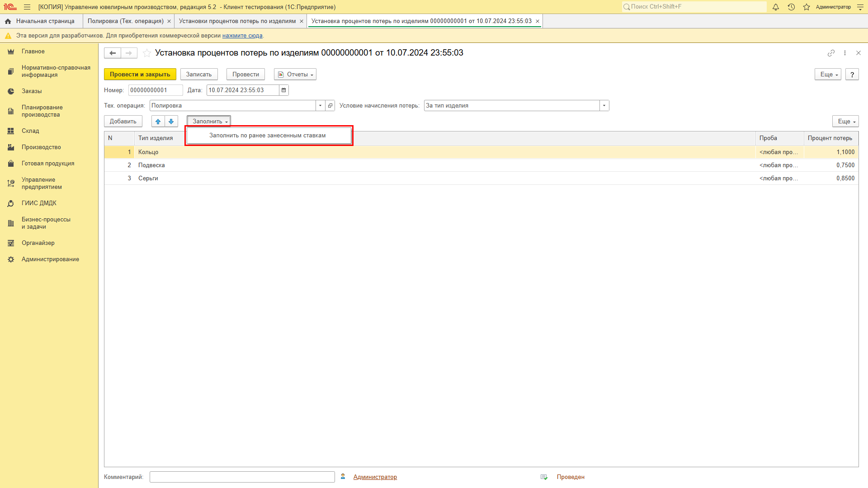Focus the Дата input field

pyautogui.click(x=243, y=90)
